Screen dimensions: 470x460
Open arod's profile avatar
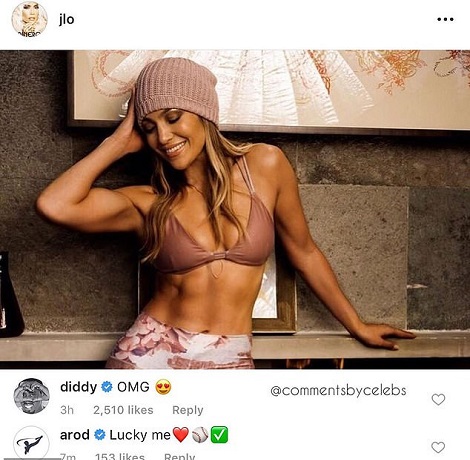[x=31, y=443]
